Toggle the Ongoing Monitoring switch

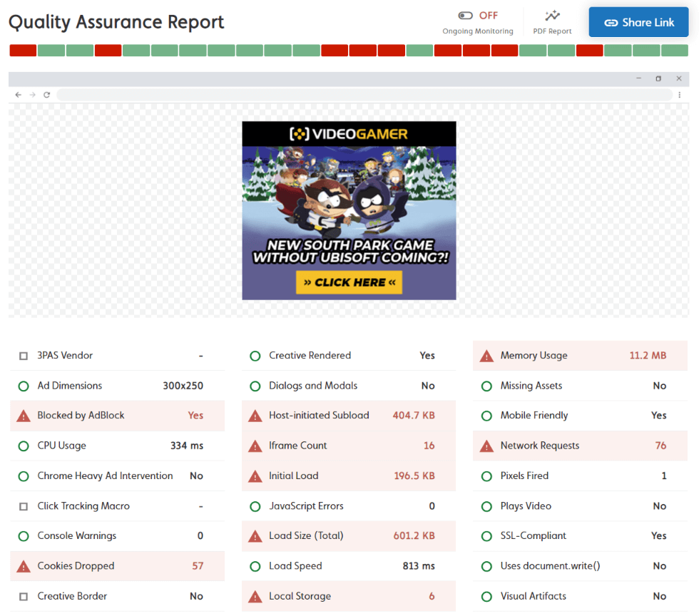tap(465, 16)
